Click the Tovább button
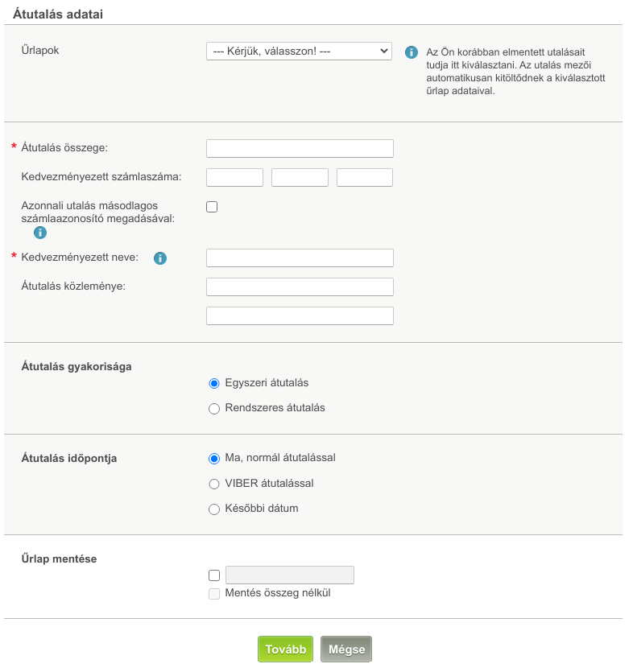Screen dimensions: 633x672 286,649
